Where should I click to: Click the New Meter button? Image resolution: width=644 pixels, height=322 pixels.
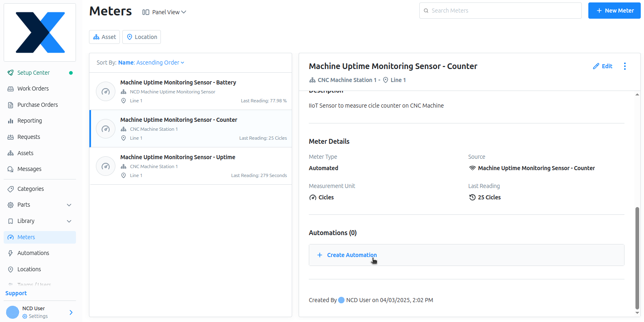coord(614,11)
